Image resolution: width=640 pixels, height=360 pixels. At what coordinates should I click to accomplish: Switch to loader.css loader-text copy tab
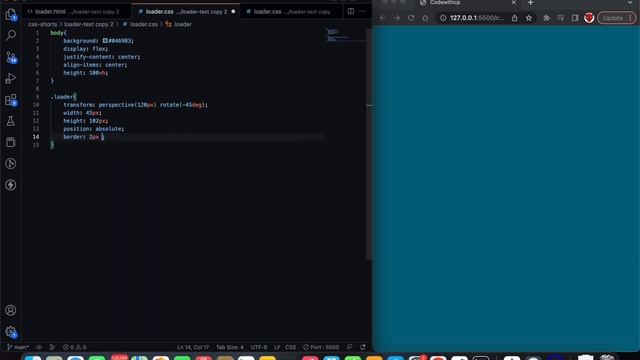point(291,11)
